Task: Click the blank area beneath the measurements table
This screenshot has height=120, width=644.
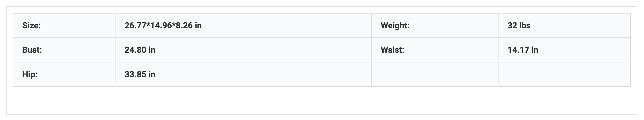Action: click(322, 100)
